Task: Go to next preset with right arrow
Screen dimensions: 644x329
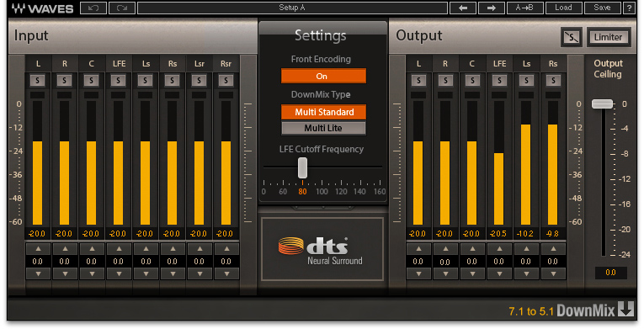Action: pyautogui.click(x=492, y=8)
